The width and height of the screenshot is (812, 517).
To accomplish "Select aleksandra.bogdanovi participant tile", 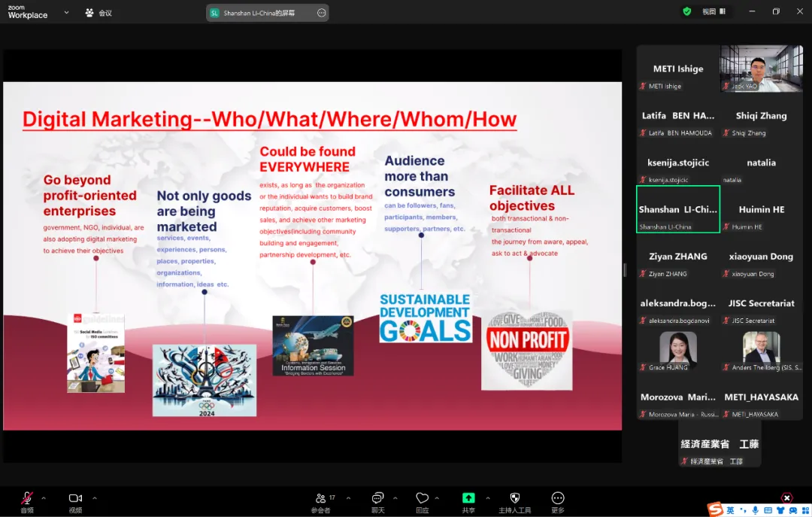I will point(678,303).
